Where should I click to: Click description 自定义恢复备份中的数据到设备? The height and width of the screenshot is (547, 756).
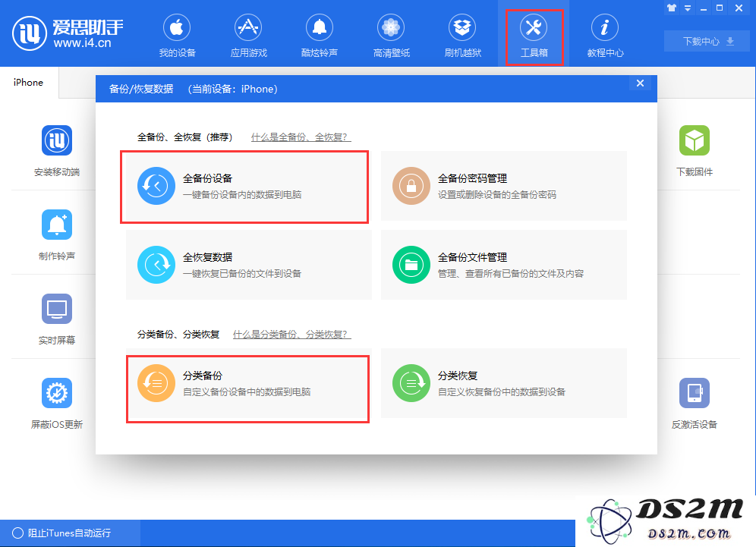click(502, 391)
